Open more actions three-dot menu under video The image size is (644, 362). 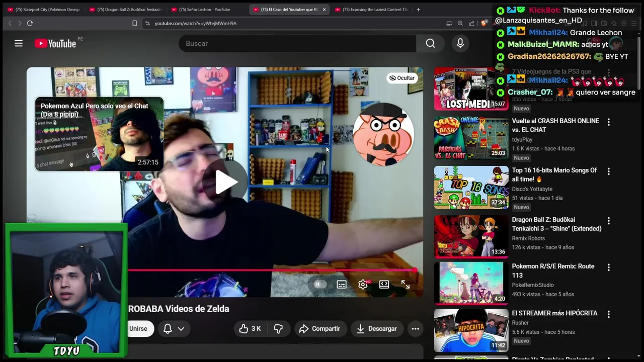[x=415, y=328]
